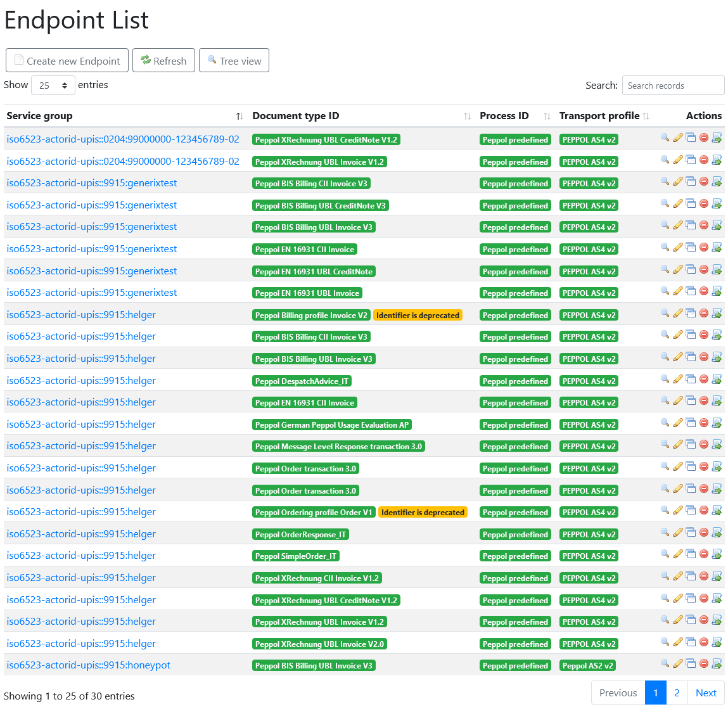Edit Peppol OrderResponse_IT endpoint
This screenshot has height=709, width=728.
point(678,533)
